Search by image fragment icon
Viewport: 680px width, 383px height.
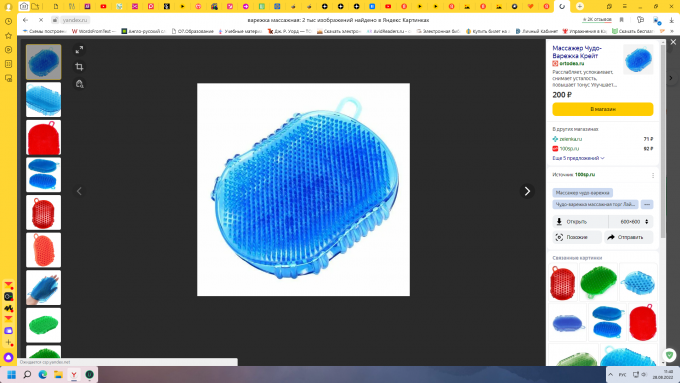[x=79, y=84]
